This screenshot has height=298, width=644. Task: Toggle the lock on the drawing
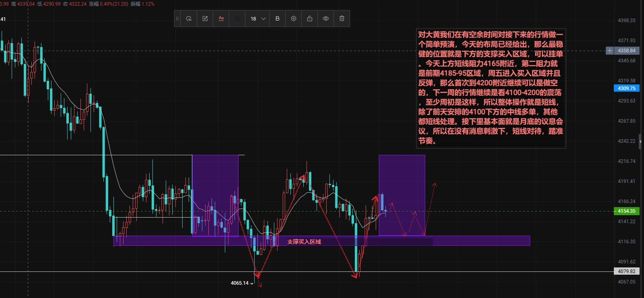(x=310, y=18)
